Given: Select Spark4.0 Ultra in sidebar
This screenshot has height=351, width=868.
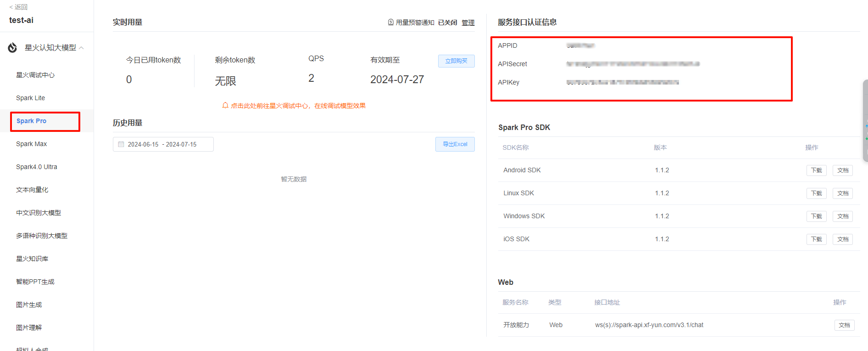Looking at the screenshot, I should click(x=37, y=167).
